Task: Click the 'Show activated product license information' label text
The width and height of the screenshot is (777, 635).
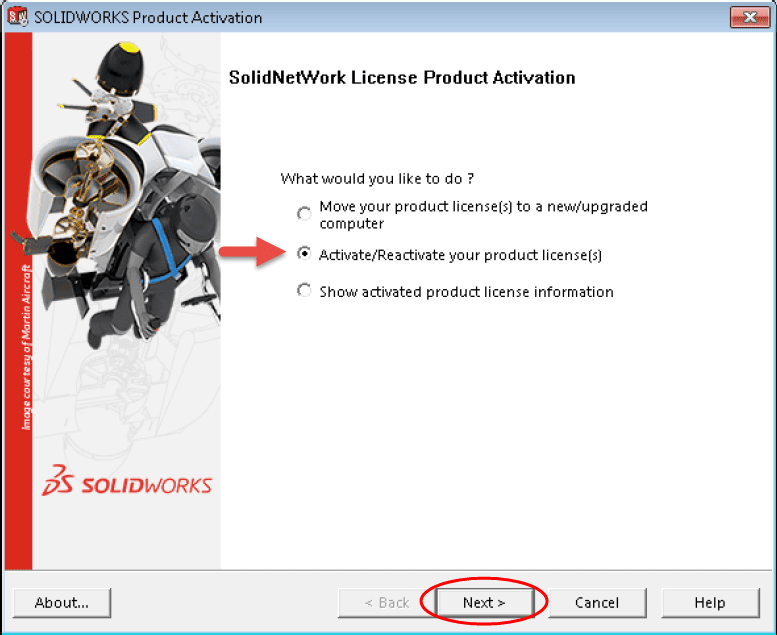Action: coord(466,292)
